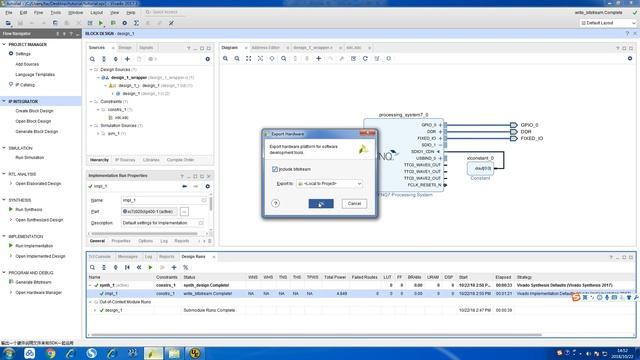Switch to the Tcl Console tab
640x360 pixels.
[100, 257]
